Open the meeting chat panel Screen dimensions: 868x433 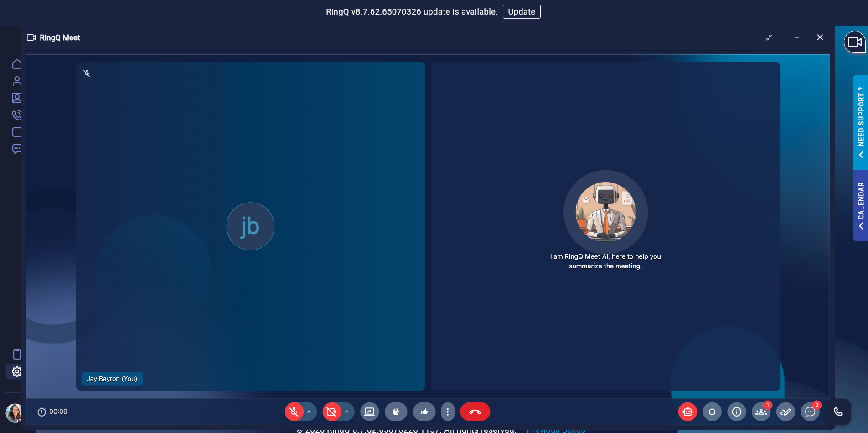[810, 412]
